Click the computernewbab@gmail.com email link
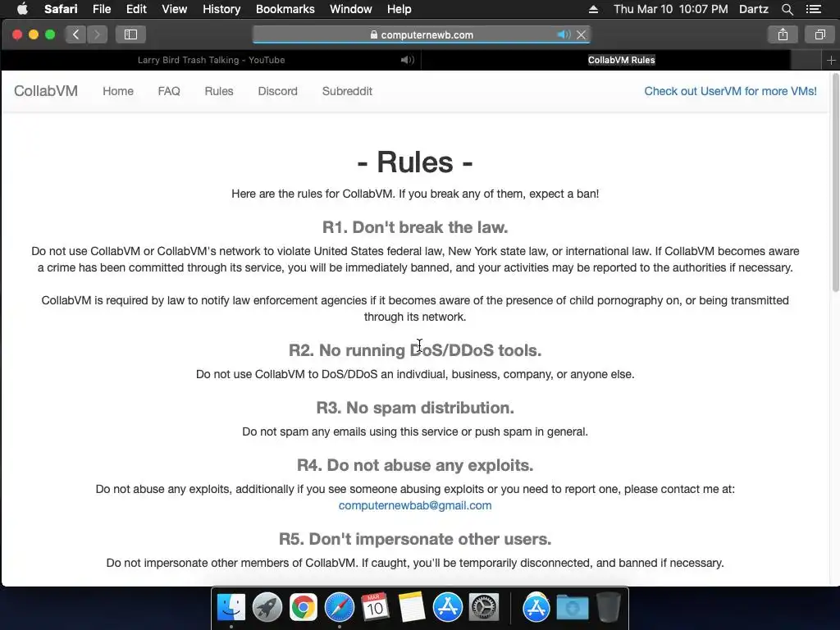The height and width of the screenshot is (630, 840). (414, 505)
